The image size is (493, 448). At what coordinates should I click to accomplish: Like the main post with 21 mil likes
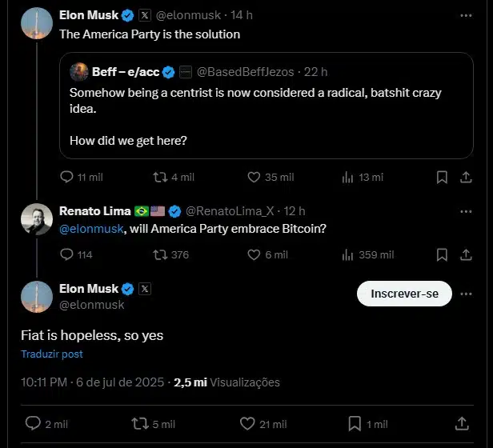(247, 423)
